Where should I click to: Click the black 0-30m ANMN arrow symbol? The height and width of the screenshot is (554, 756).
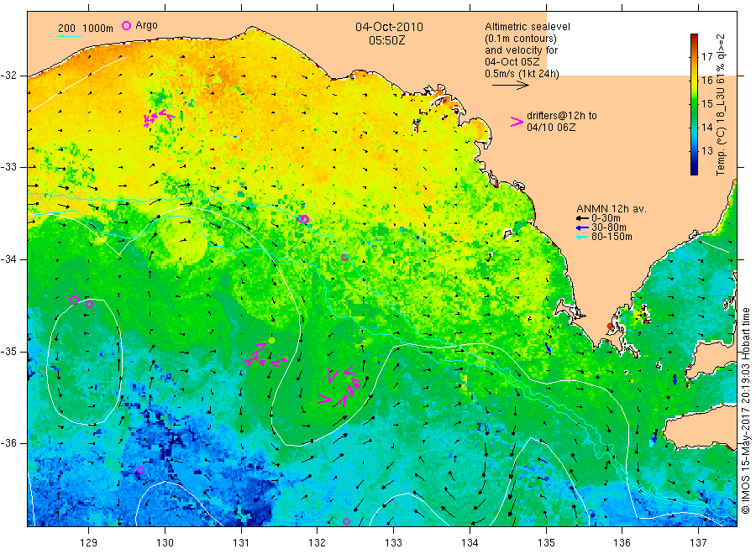[x=582, y=218]
